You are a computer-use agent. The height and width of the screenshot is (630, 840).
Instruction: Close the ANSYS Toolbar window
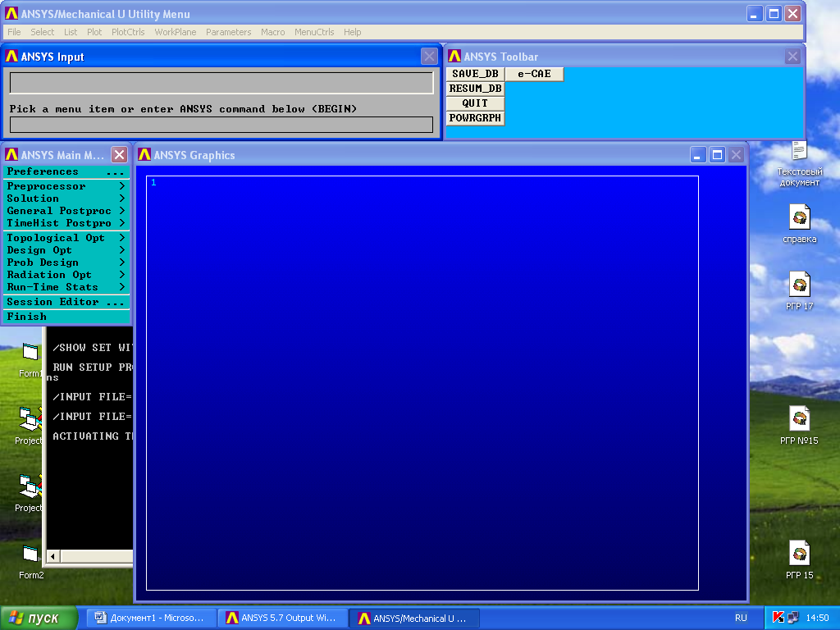pyautogui.click(x=793, y=57)
